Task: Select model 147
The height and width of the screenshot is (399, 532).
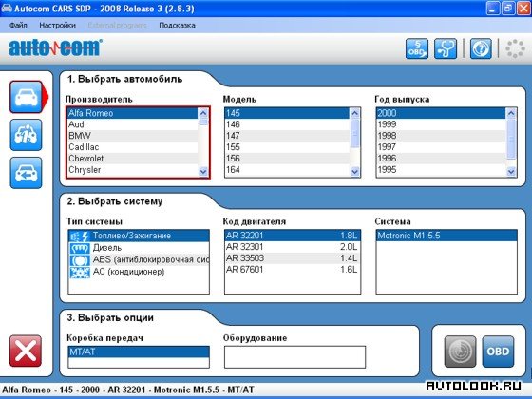Action: 287,136
